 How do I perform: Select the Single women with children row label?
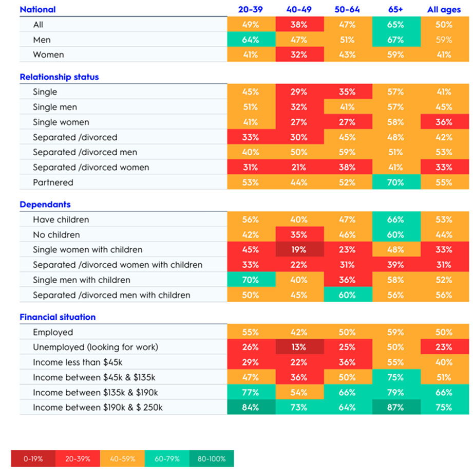point(87,250)
